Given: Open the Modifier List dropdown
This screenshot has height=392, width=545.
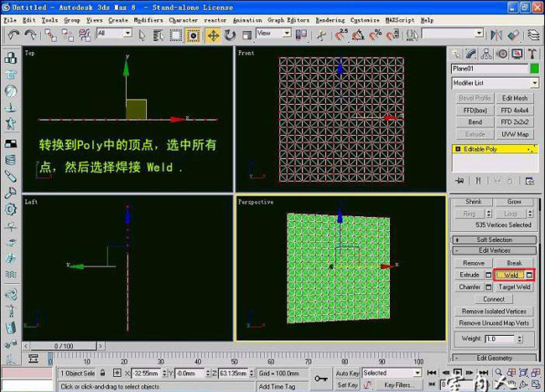Looking at the screenshot, I should (495, 83).
